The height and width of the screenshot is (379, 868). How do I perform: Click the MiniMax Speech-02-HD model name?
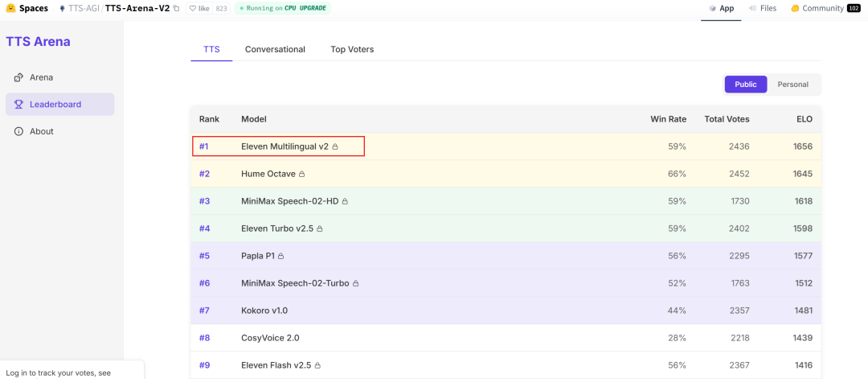pos(290,201)
